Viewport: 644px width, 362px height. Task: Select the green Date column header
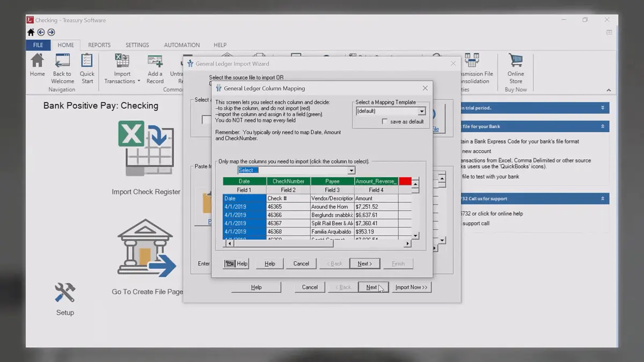pos(244,181)
